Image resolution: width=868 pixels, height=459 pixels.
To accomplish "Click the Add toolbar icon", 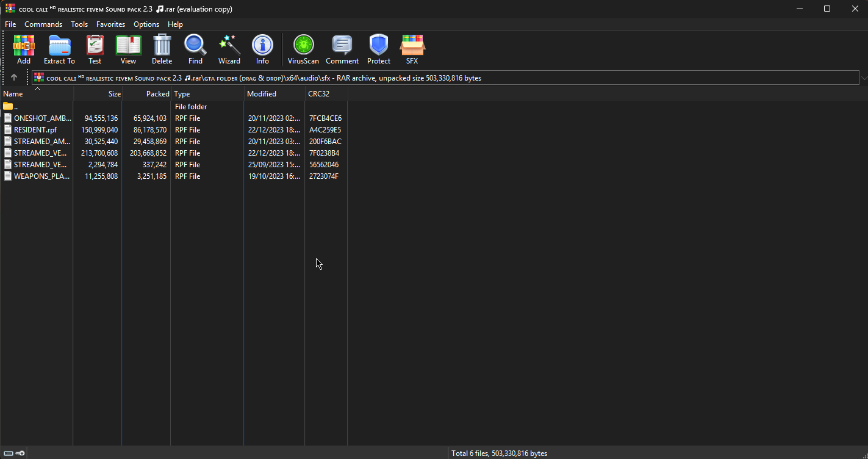I will [x=24, y=49].
